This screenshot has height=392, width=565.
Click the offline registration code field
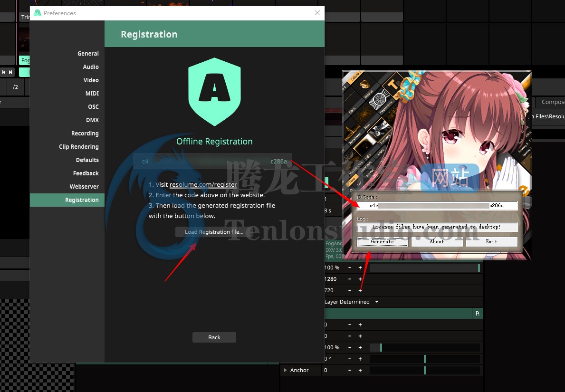pos(212,161)
